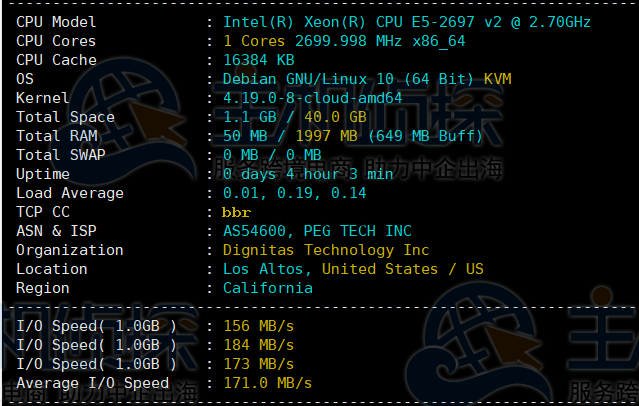
Task: Click the 171.0 MB/s average value
Action: (267, 383)
